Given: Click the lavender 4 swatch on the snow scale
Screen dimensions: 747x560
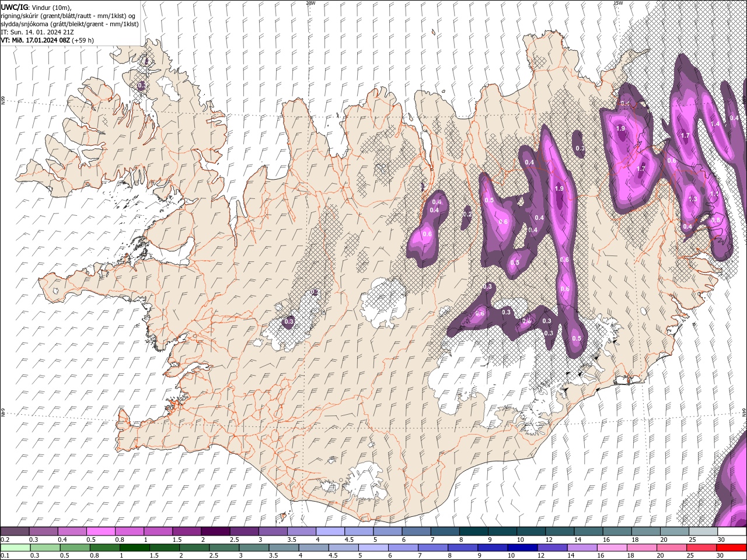Looking at the screenshot, I should click(x=330, y=531).
